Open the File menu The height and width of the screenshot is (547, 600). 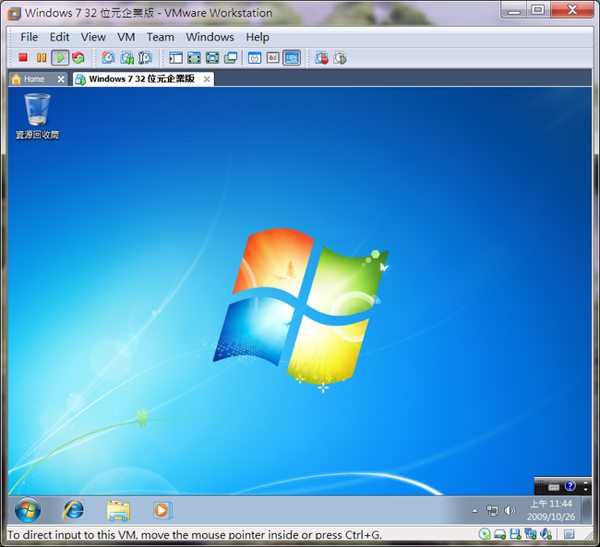pos(29,37)
